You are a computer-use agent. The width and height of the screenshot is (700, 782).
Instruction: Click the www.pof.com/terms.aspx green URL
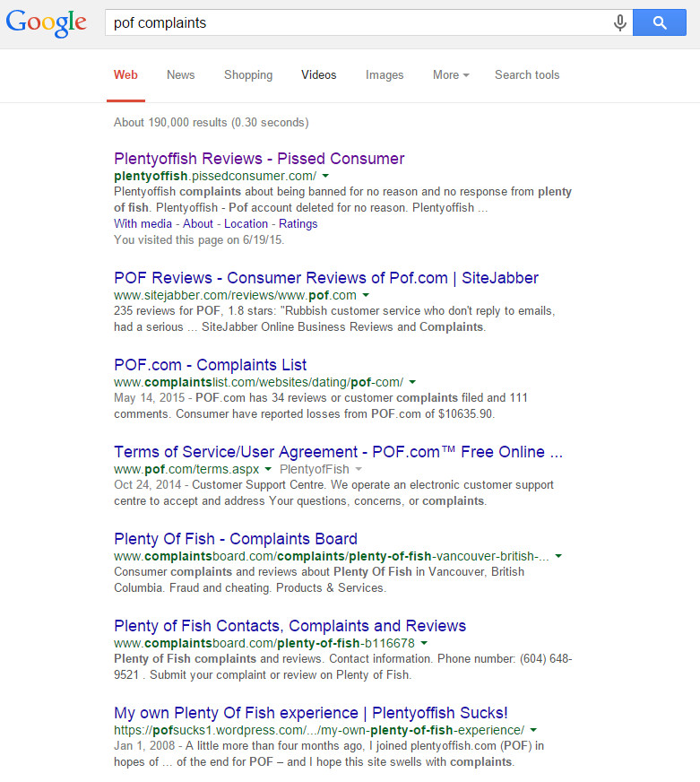186,469
